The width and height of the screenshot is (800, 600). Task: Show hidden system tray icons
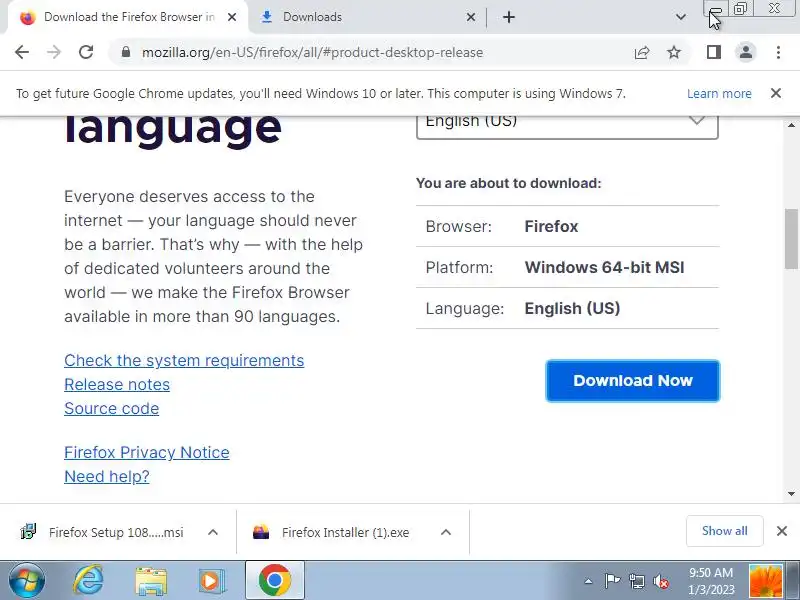click(588, 581)
